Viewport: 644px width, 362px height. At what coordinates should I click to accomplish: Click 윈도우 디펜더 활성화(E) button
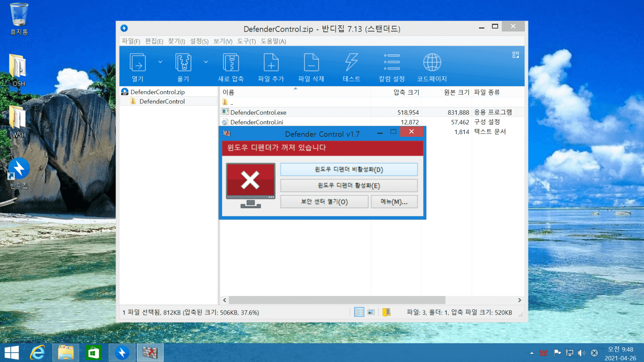[x=349, y=185]
